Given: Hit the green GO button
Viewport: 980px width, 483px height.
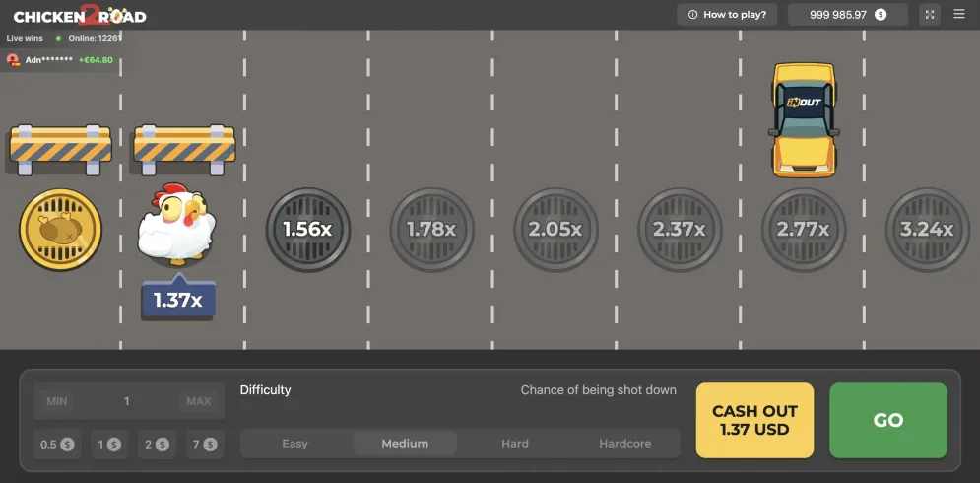Looking at the screenshot, I should click(888, 421).
